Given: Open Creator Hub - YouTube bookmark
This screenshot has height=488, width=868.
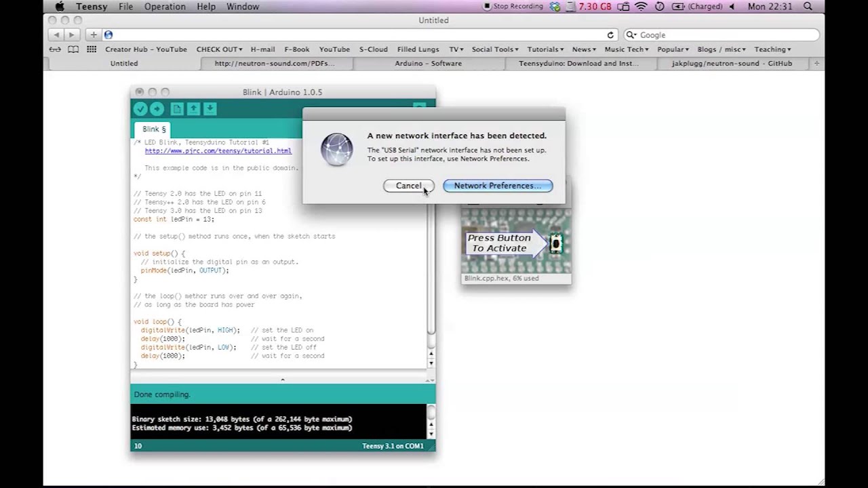Looking at the screenshot, I should [x=146, y=49].
